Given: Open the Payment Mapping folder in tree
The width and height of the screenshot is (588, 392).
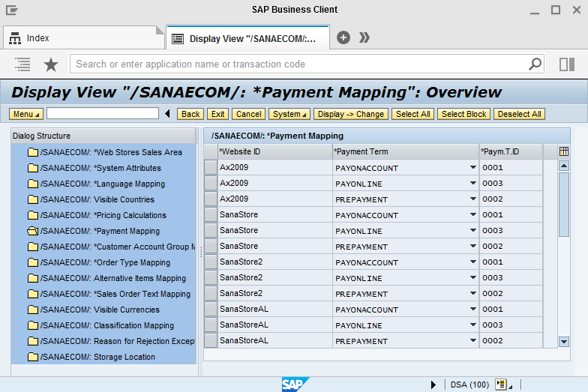Looking at the screenshot, I should click(x=33, y=231).
